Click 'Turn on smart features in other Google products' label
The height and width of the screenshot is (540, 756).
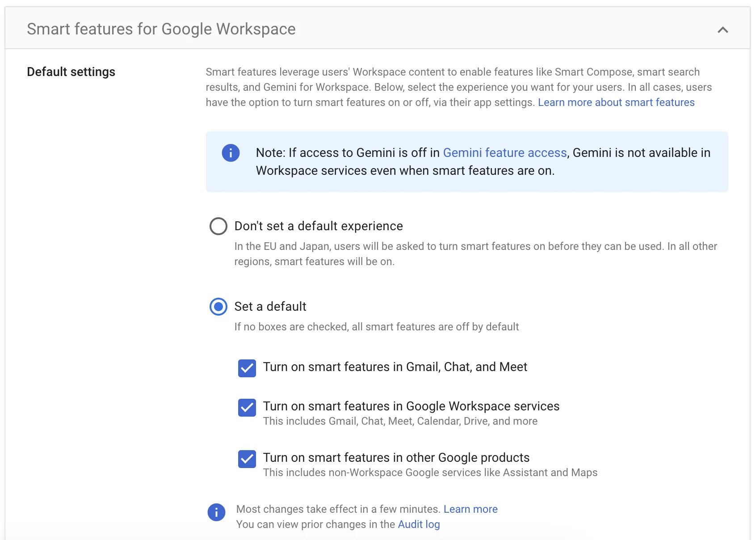coord(396,458)
